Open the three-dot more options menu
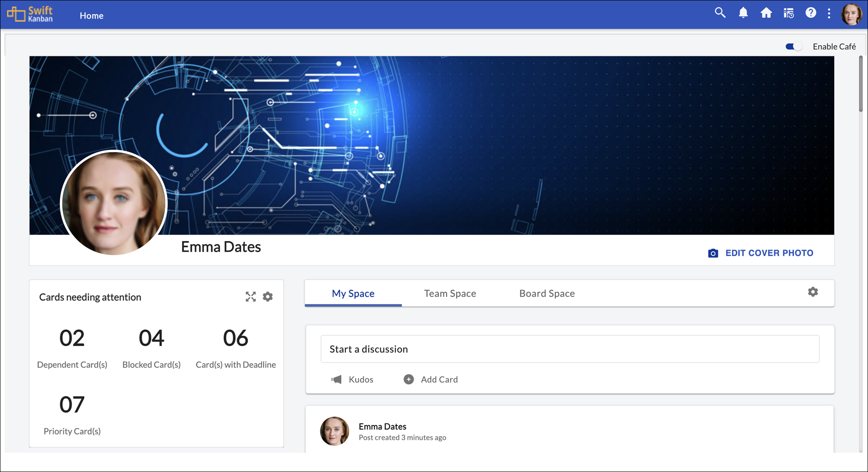Screen dimensions: 868x472 pos(829,14)
